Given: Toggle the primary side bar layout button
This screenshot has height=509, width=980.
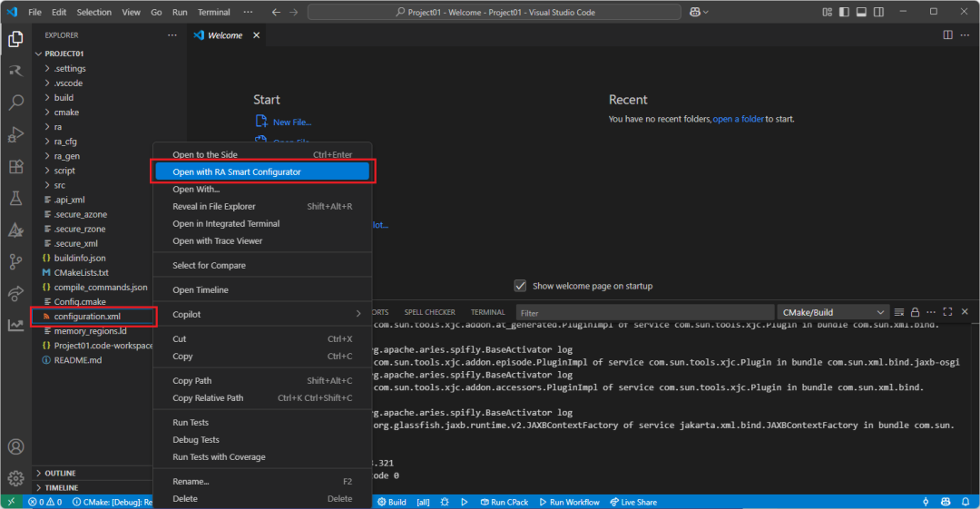Looking at the screenshot, I should click(846, 12).
